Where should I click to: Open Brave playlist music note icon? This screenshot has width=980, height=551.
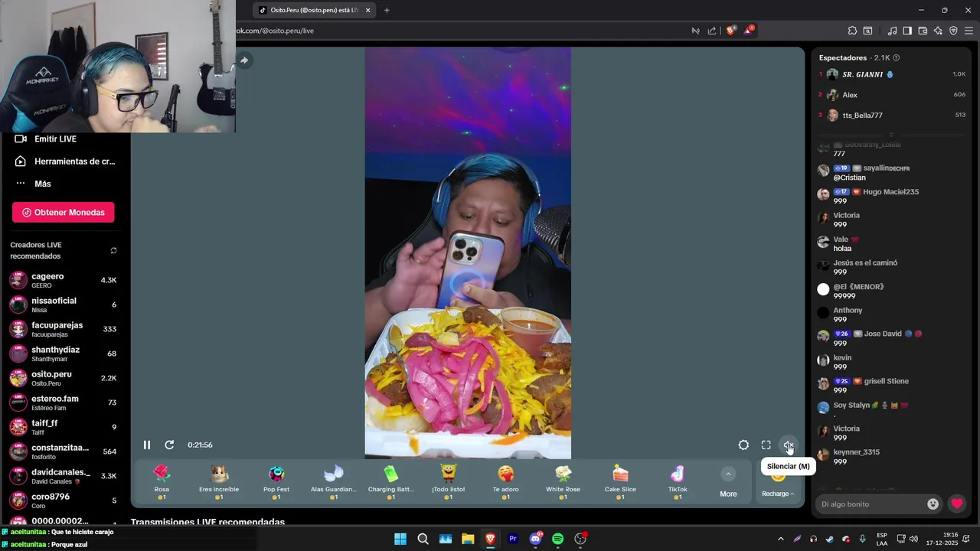(x=892, y=31)
